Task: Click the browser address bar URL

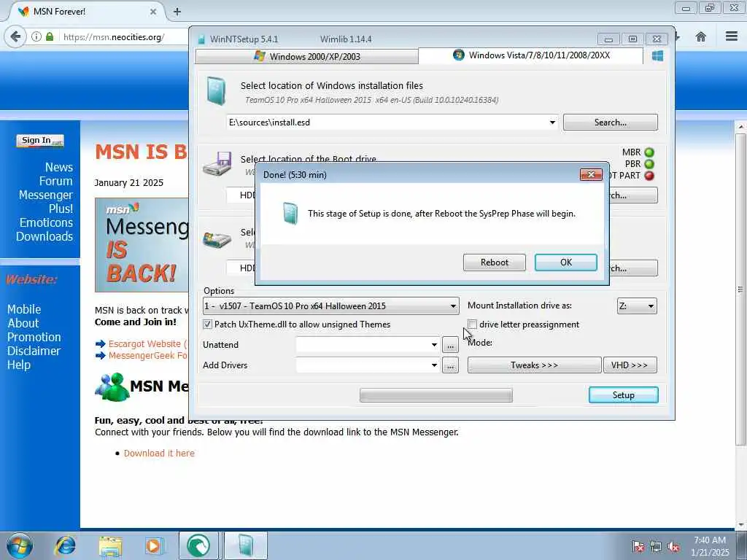Action: coord(113,36)
